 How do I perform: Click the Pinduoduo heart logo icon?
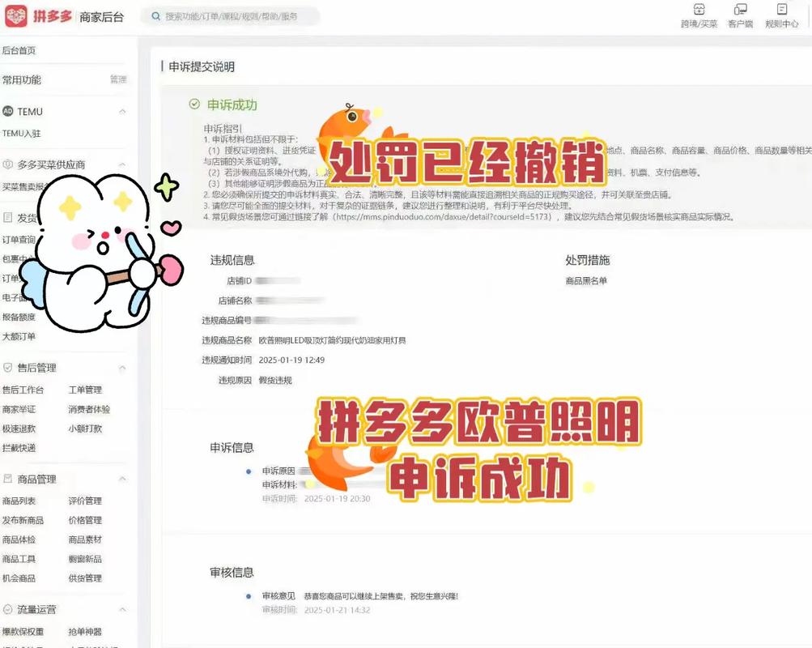pyautogui.click(x=15, y=15)
